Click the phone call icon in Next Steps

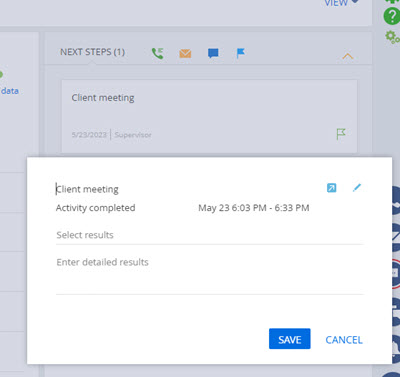tap(157, 53)
